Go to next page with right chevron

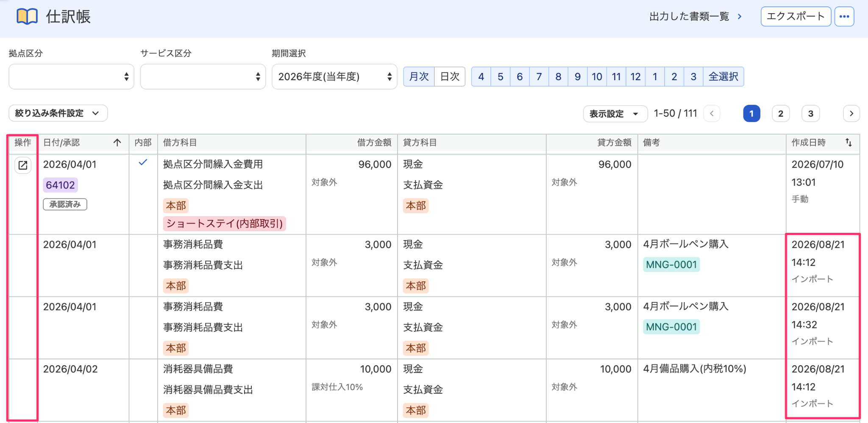click(851, 113)
